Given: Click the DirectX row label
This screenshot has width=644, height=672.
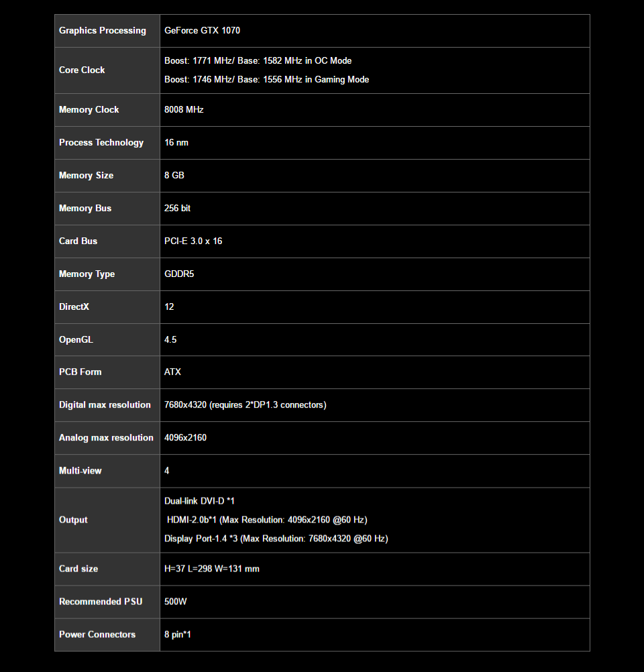Looking at the screenshot, I should tap(74, 307).
